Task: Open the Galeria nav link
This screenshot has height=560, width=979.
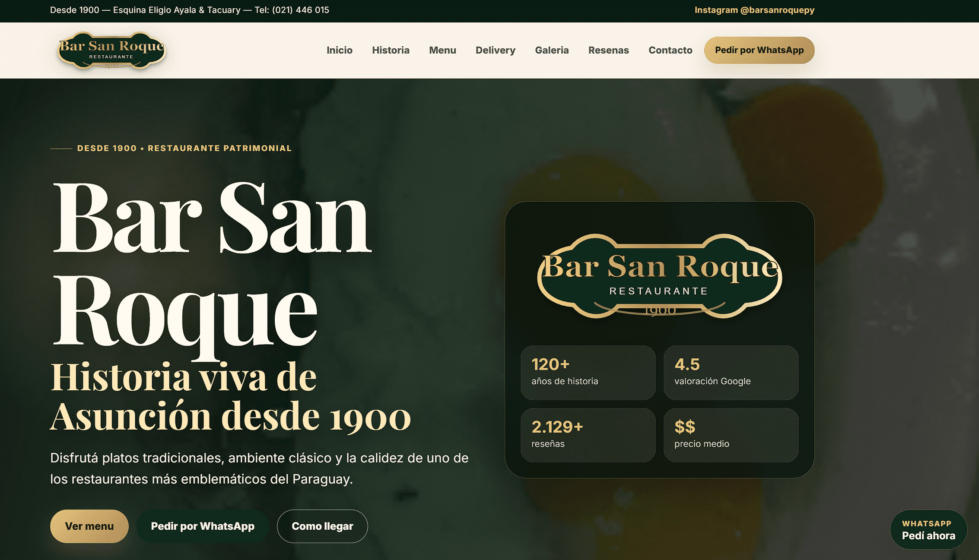Action: point(552,50)
